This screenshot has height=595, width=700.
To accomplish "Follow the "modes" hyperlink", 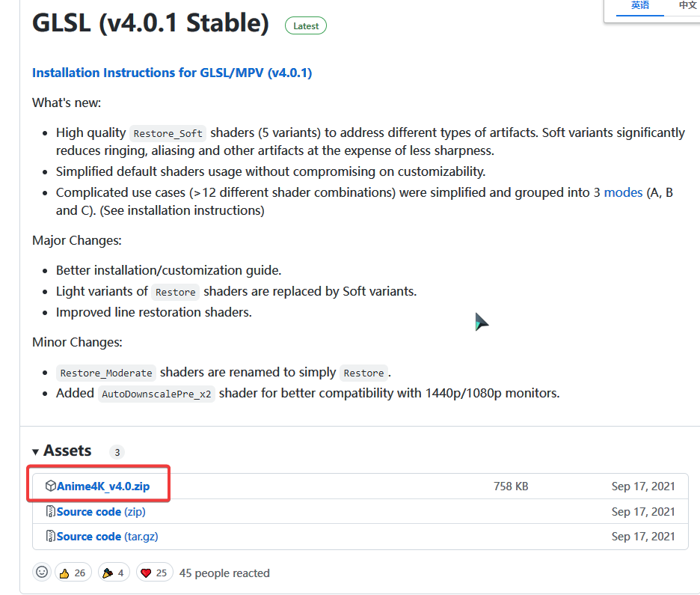I will (x=623, y=192).
